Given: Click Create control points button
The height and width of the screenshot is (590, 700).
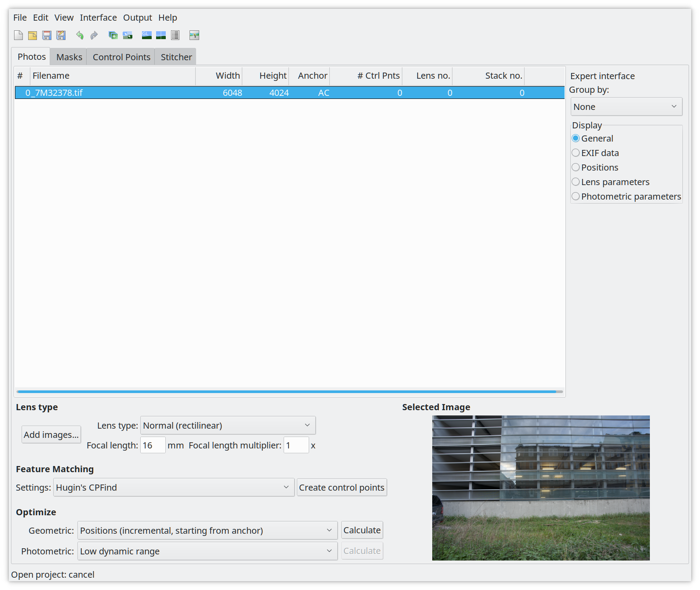Looking at the screenshot, I should (342, 488).
